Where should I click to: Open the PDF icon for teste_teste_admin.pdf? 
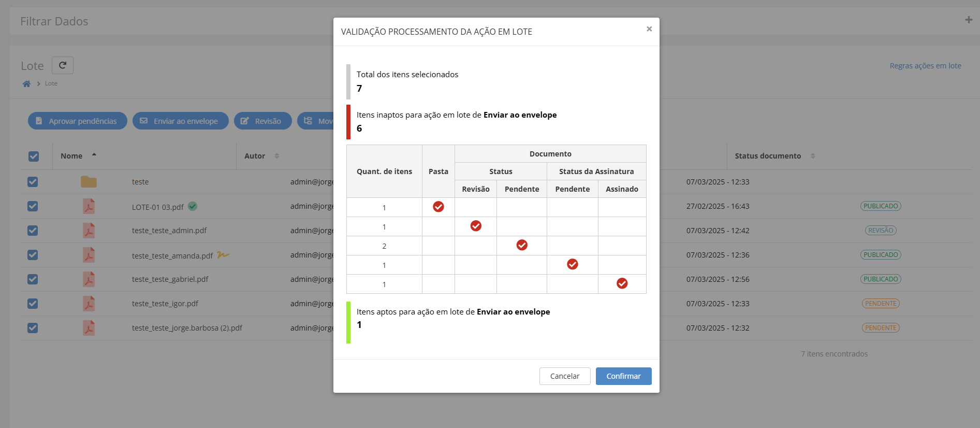[x=89, y=231]
